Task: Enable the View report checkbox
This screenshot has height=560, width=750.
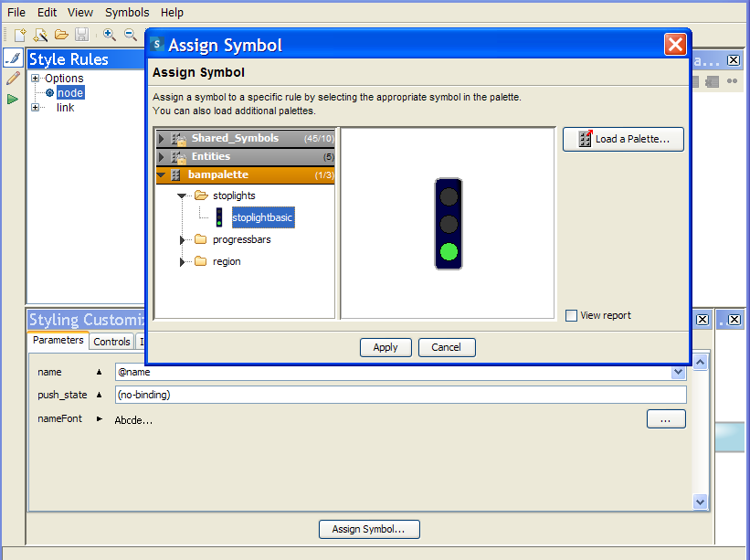Action: pos(572,315)
